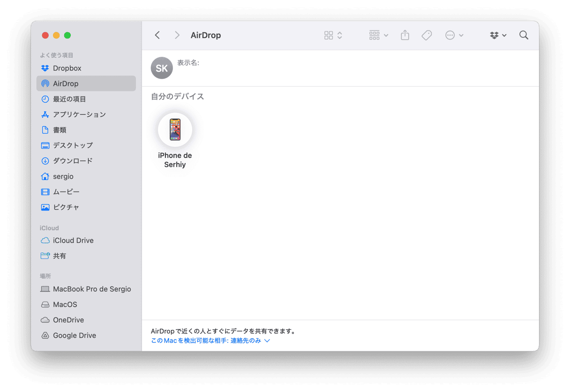Select MacBook Pro de Sergio location
This screenshot has width=570, height=392.
pos(86,289)
